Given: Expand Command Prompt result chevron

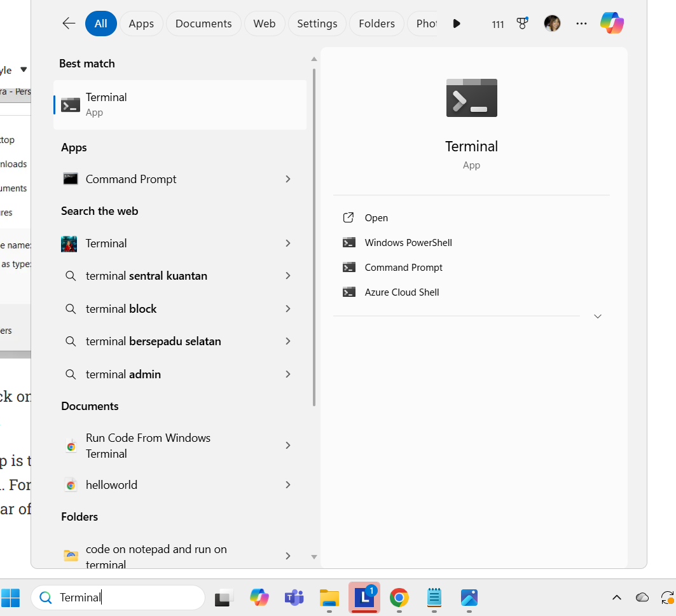Looking at the screenshot, I should (288, 179).
